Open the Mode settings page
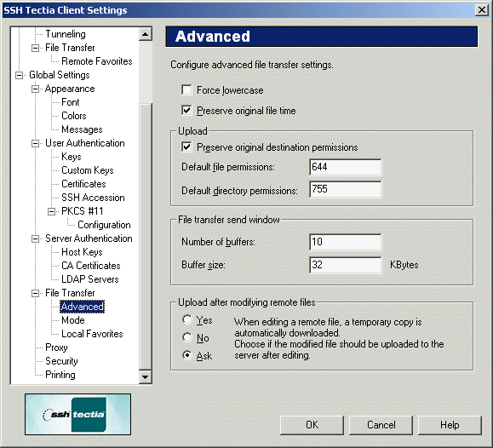This screenshot has width=493, height=448. point(73,320)
